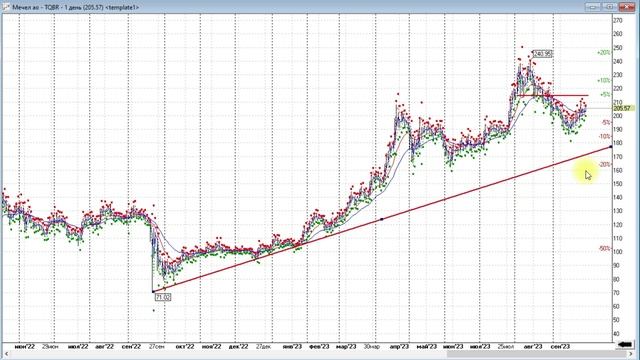Viewport: 640px width, 360px height.
Task: Select the short horizontal red level line
Action: coord(552,96)
